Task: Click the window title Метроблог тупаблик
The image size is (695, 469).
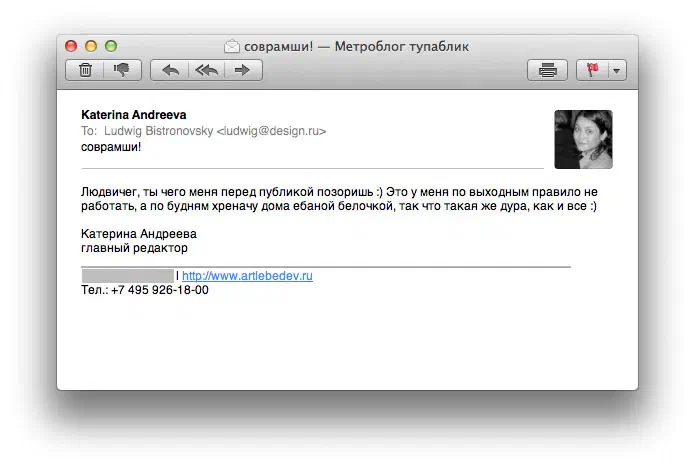Action: [402, 47]
